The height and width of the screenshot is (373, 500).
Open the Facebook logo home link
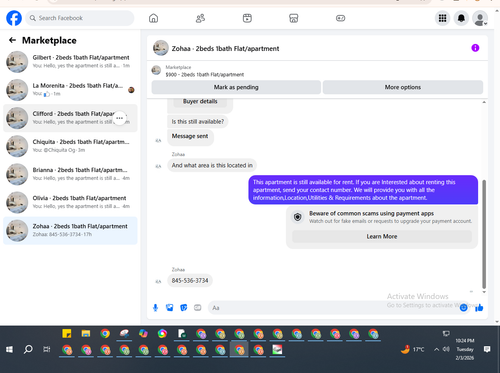(x=14, y=18)
